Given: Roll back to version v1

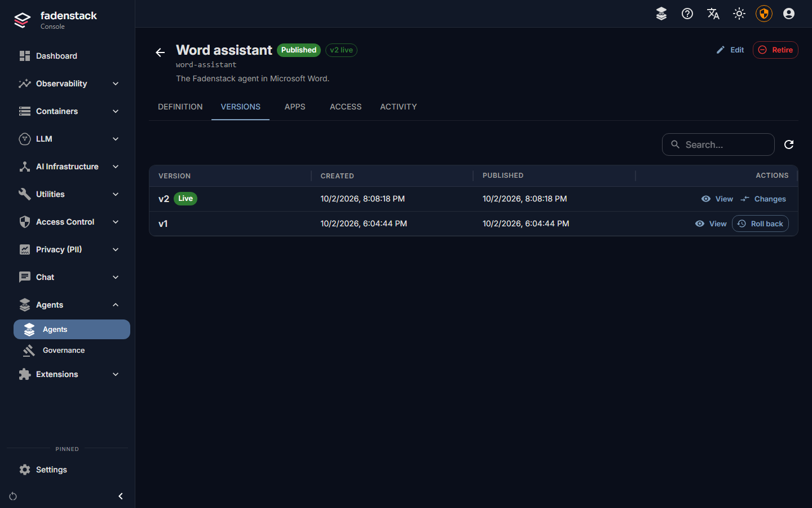Looking at the screenshot, I should click(760, 224).
